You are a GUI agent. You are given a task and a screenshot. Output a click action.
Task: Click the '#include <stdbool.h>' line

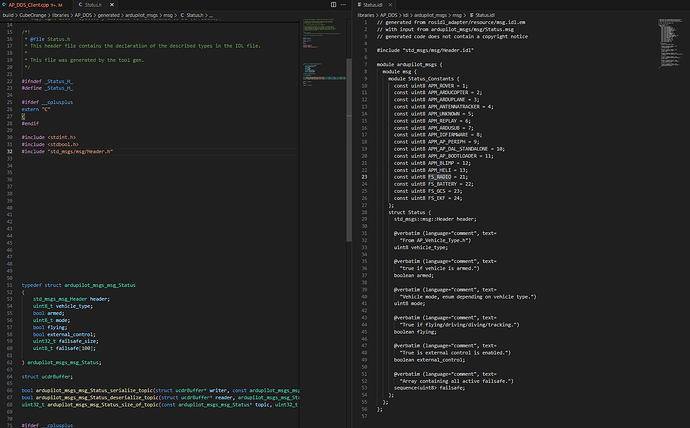[x=50, y=144]
